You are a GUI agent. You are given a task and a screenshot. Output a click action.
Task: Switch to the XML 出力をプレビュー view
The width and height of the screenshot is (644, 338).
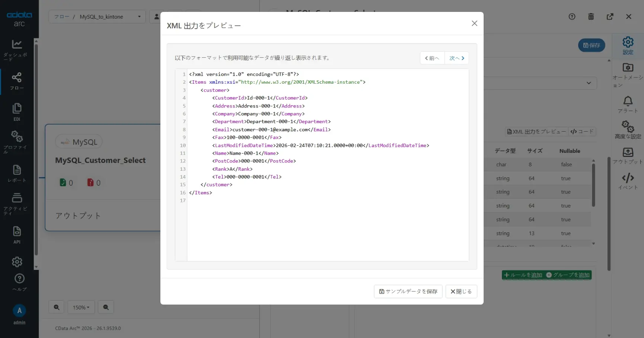pos(536,131)
